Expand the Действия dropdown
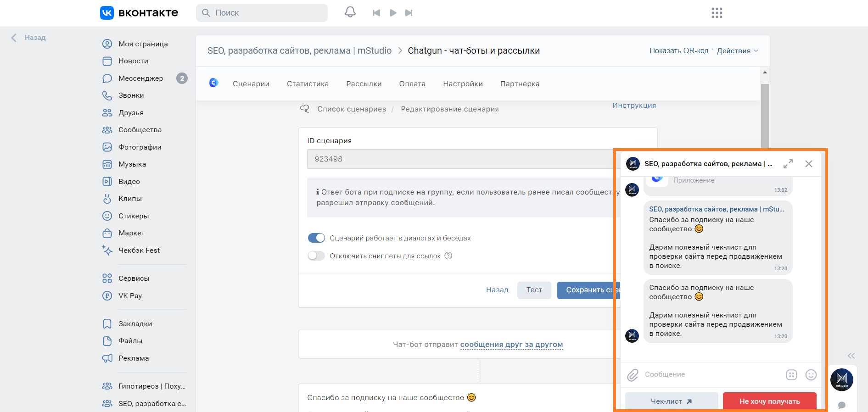The height and width of the screenshot is (412, 868). 738,51
